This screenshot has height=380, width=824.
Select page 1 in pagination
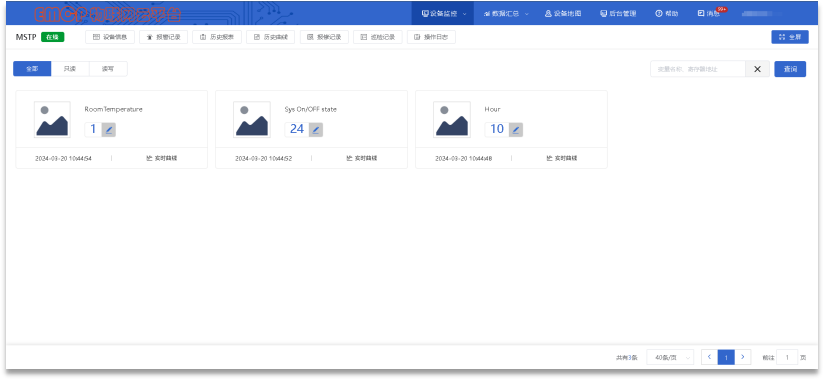tap(726, 357)
